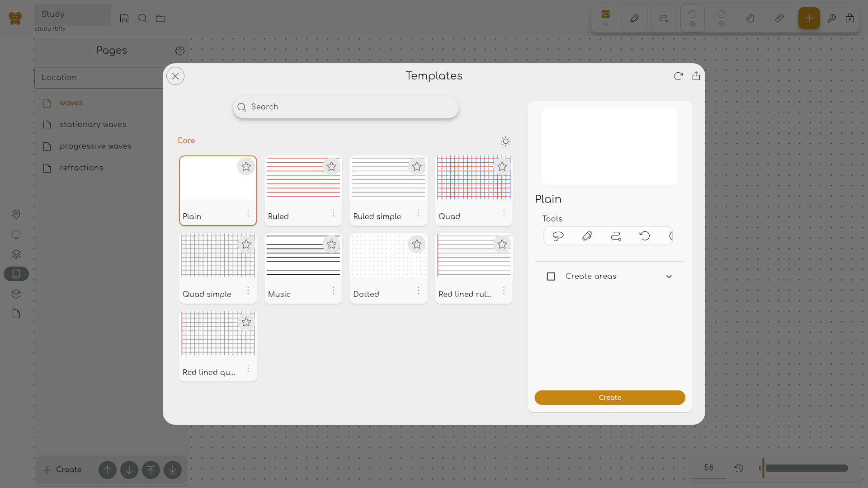Adjust the zoom slider
The image size is (868, 488).
click(x=804, y=468)
